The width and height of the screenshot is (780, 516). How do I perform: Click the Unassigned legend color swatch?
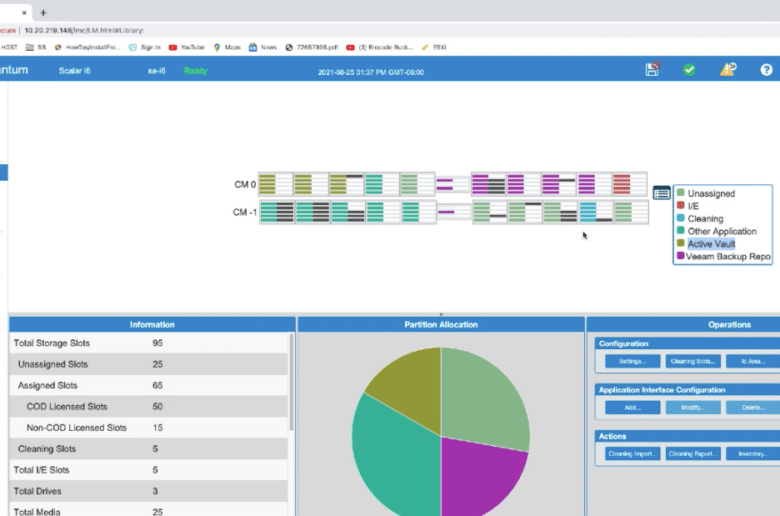point(681,193)
